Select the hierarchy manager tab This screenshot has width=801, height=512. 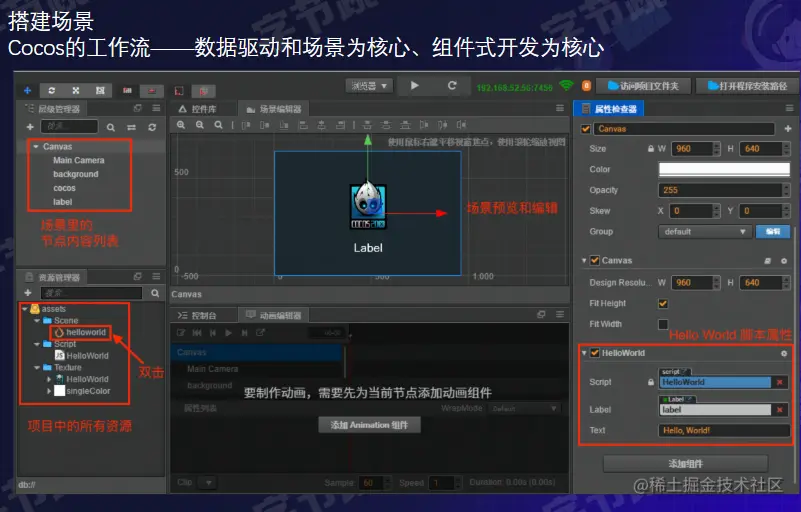click(x=53, y=109)
